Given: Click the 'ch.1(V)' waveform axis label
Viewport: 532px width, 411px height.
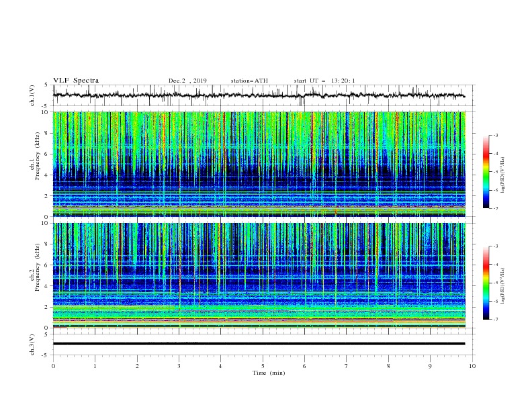Looking at the screenshot, I should tap(32, 95).
